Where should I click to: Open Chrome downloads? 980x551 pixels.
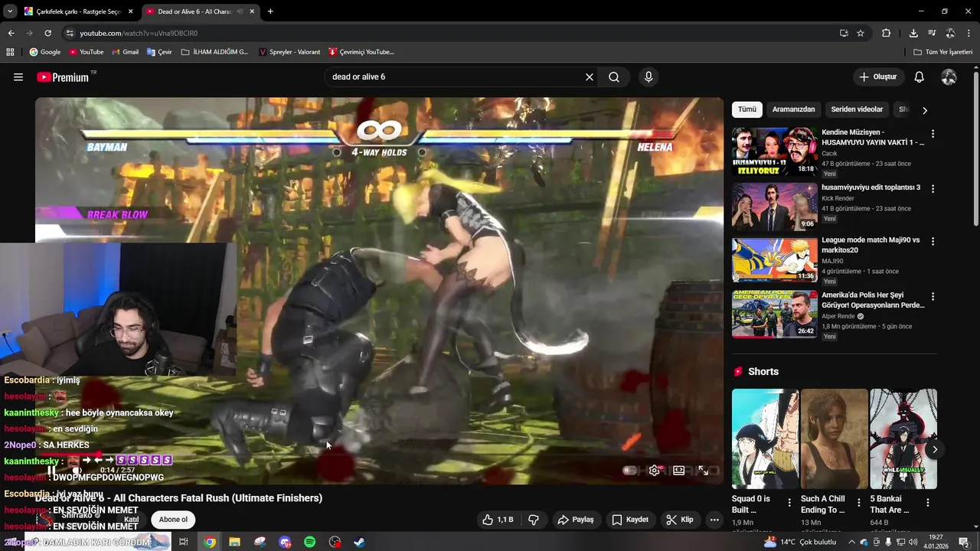(x=913, y=33)
